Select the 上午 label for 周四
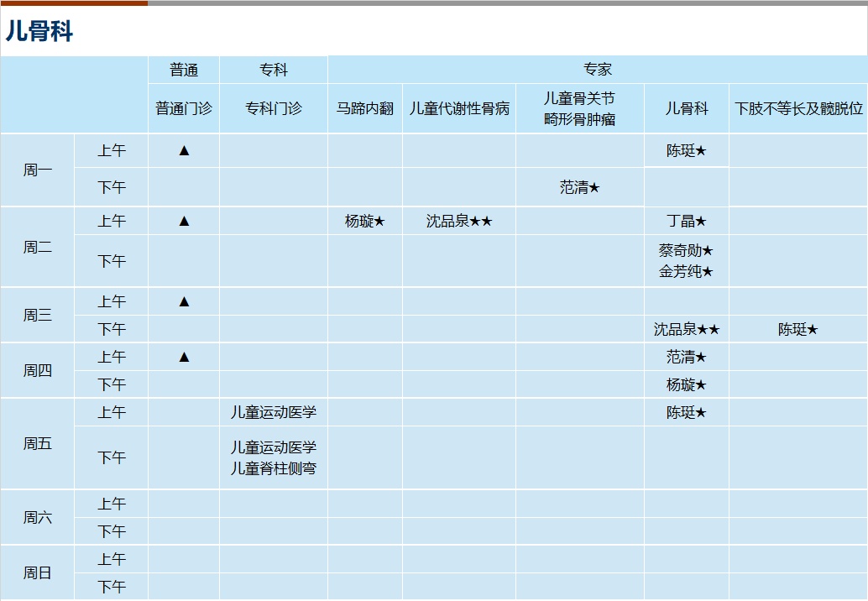This screenshot has width=868, height=601. point(112,357)
